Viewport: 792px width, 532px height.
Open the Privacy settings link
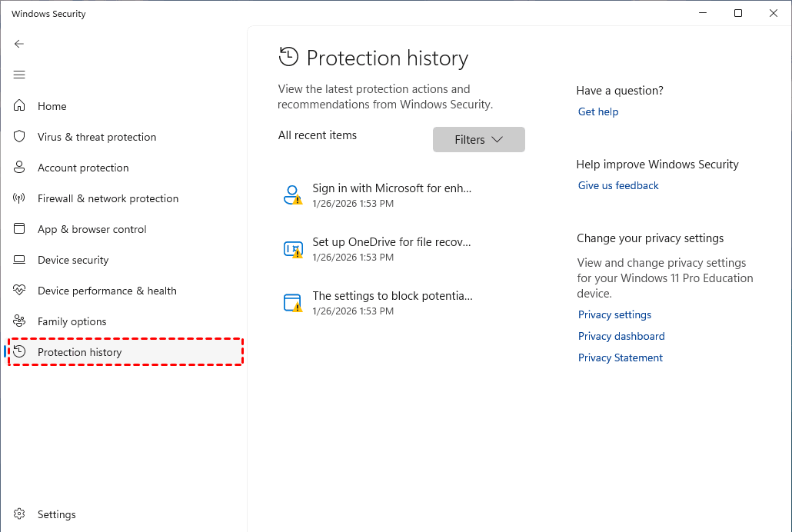[x=614, y=314]
